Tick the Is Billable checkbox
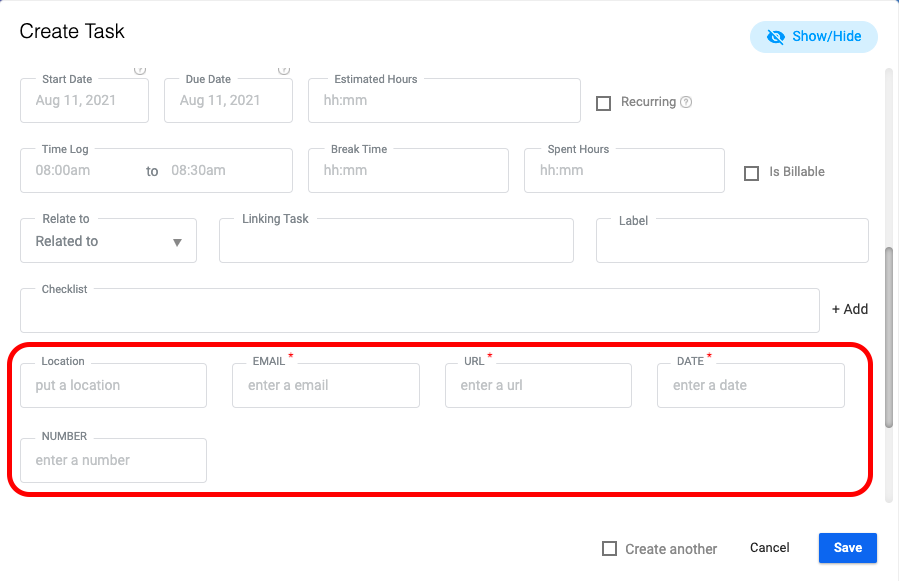Viewport: 899px width, 581px height. tap(751, 173)
